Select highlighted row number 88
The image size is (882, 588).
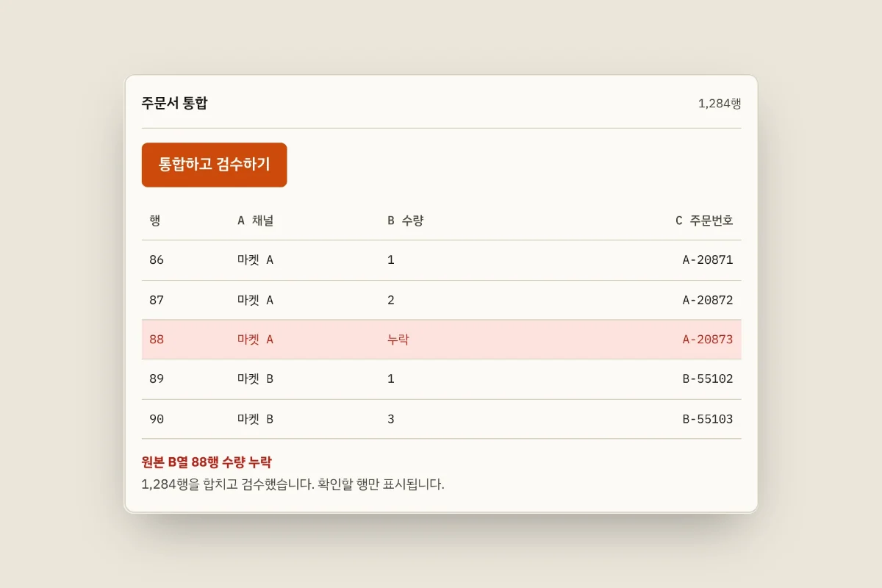click(x=157, y=340)
